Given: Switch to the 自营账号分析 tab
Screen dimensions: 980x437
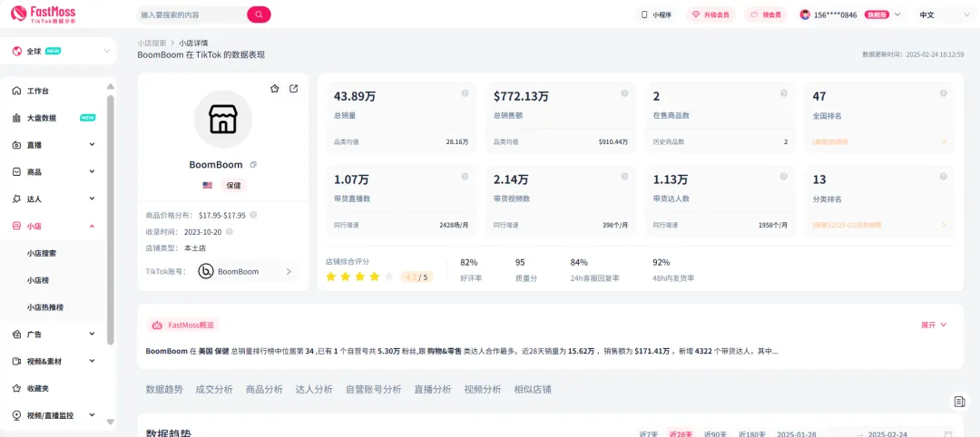Looking at the screenshot, I should point(373,390).
